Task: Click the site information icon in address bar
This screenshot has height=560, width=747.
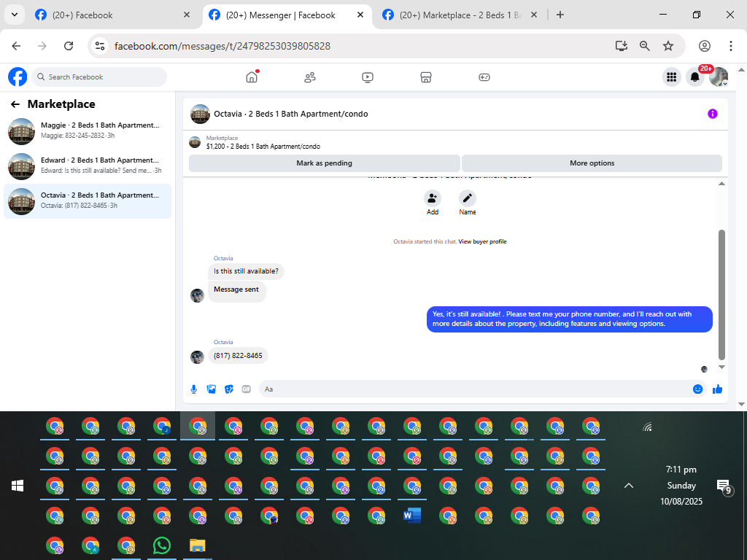Action: click(x=99, y=46)
